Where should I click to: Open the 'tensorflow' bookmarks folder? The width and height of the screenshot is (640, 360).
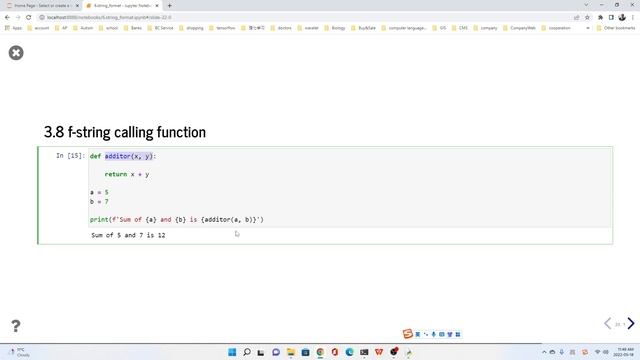pyautogui.click(x=222, y=28)
